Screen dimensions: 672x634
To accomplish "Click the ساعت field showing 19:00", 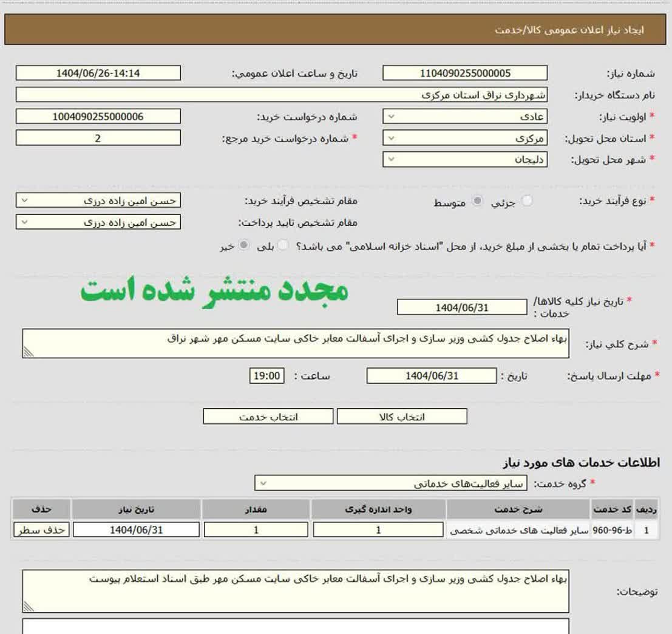I will coord(266,376).
